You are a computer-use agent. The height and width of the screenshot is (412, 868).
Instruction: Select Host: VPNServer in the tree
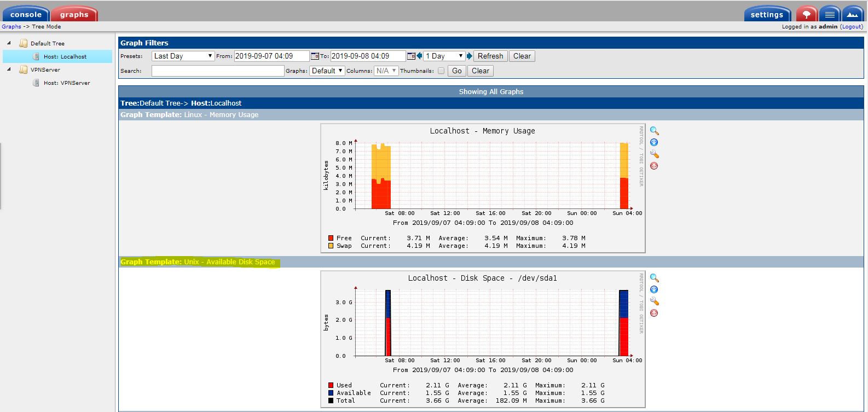pyautogui.click(x=67, y=83)
